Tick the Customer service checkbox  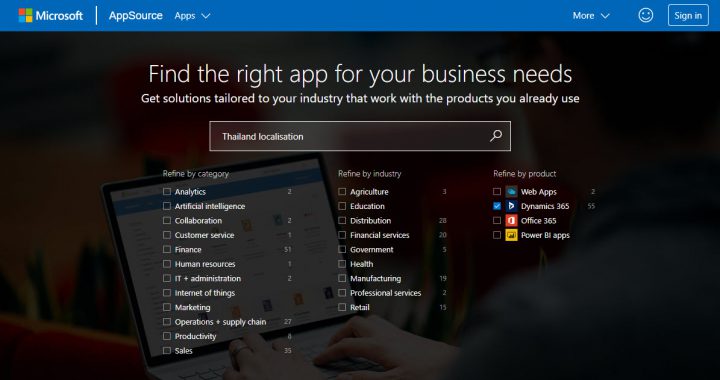[x=167, y=235]
